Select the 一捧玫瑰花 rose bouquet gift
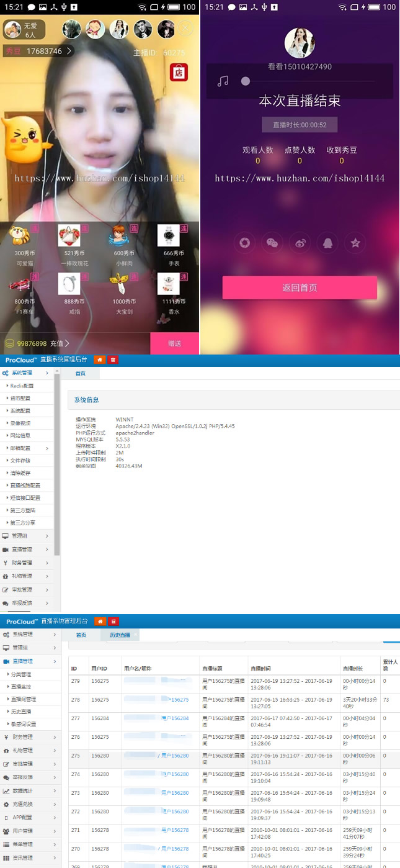This screenshot has height=868, width=400. coord(69,236)
